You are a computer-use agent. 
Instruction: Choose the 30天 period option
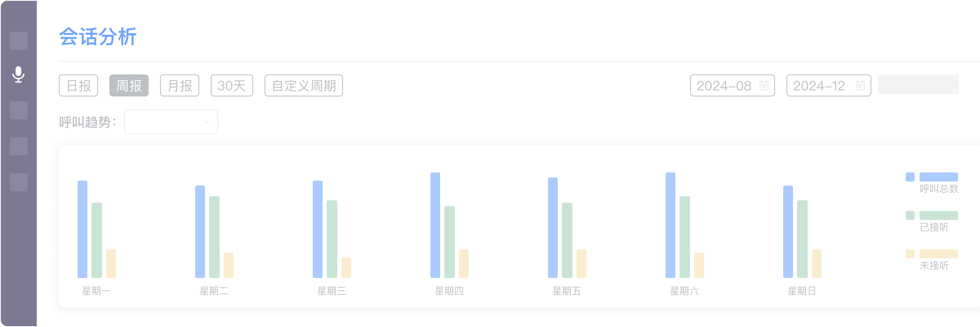pyautogui.click(x=232, y=85)
